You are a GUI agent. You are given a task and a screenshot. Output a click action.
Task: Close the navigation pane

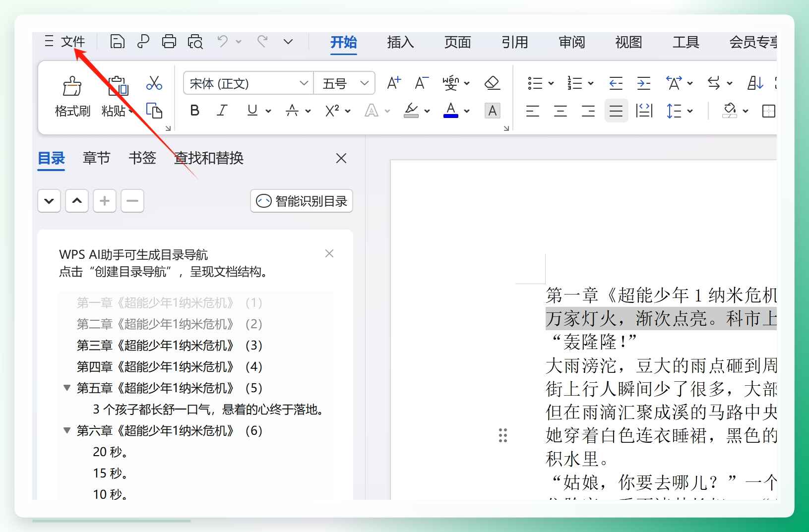(341, 158)
